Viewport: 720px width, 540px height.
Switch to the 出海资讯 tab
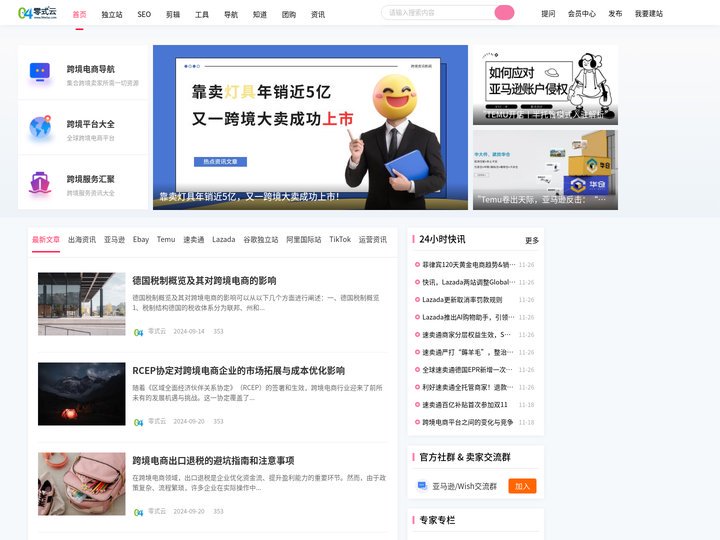coord(82,240)
